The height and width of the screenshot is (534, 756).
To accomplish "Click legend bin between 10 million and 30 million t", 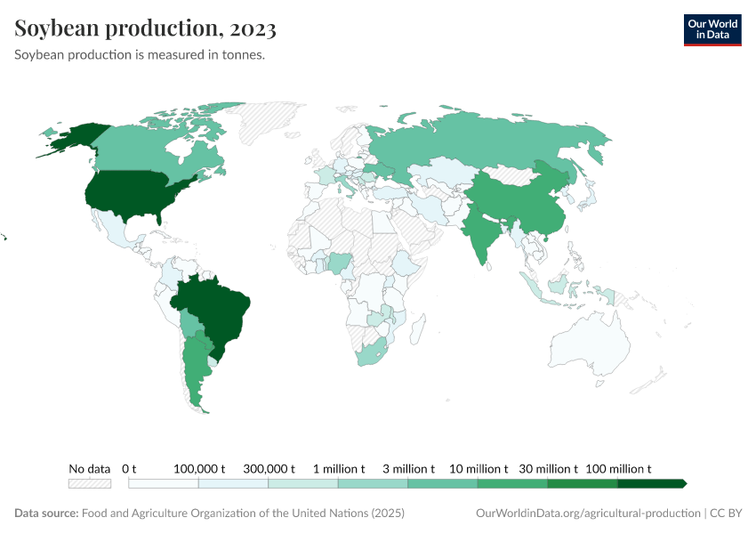I will [511, 483].
